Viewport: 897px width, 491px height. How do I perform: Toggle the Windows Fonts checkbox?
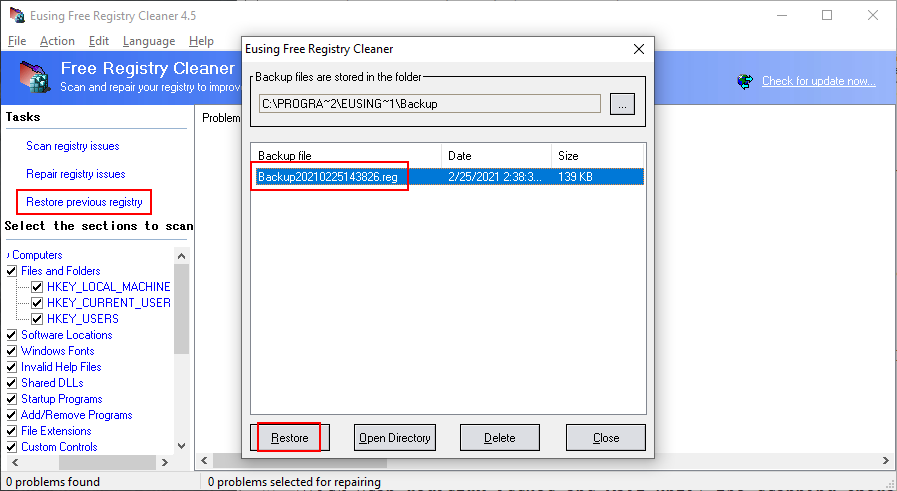click(x=11, y=351)
